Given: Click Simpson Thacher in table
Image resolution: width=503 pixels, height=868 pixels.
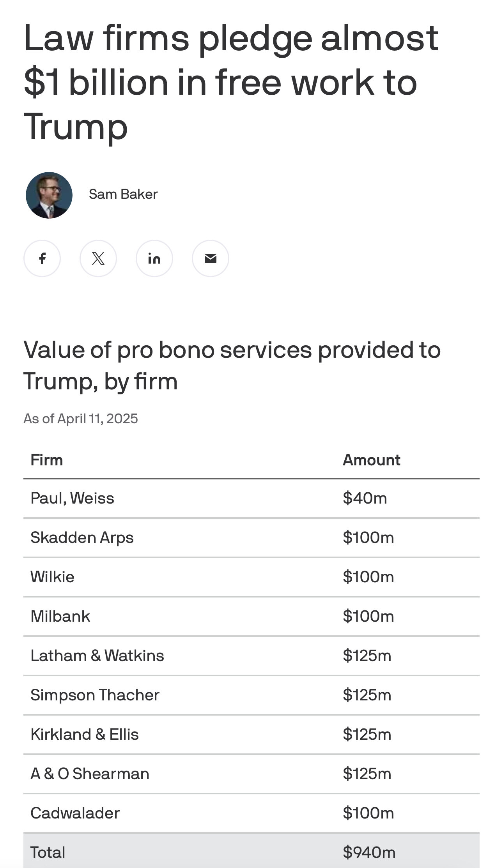Looking at the screenshot, I should [x=95, y=695].
